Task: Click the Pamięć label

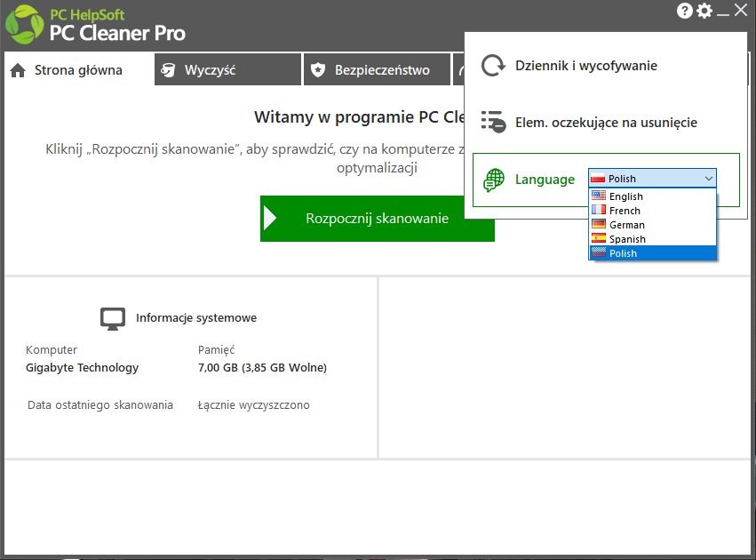Action: click(216, 349)
